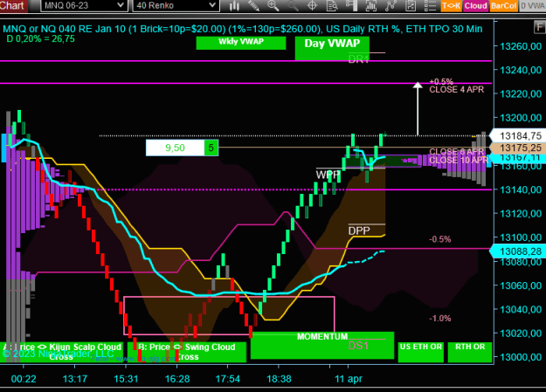The width and height of the screenshot is (546, 392).
Task: Click the 17:54 time axis label
Action: 228,379
